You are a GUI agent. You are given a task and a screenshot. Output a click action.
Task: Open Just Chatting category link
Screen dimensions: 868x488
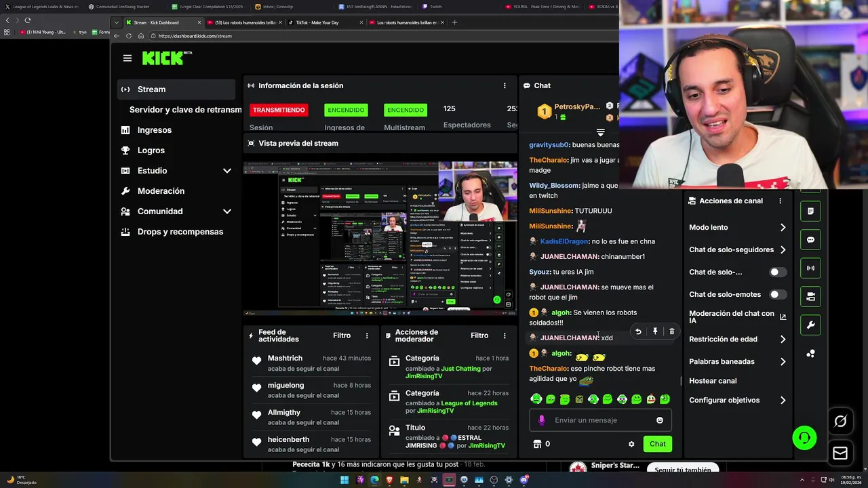point(460,369)
